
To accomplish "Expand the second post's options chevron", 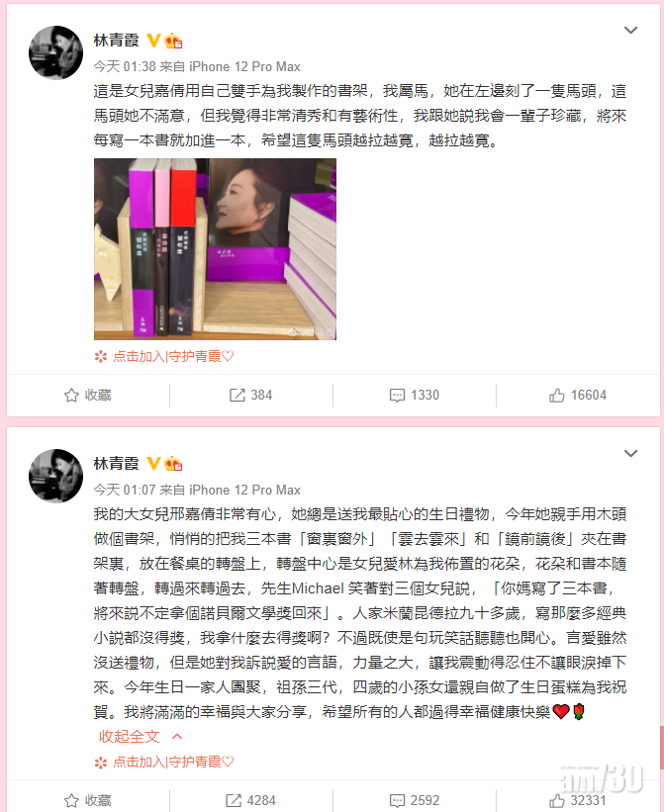I will 630,453.
